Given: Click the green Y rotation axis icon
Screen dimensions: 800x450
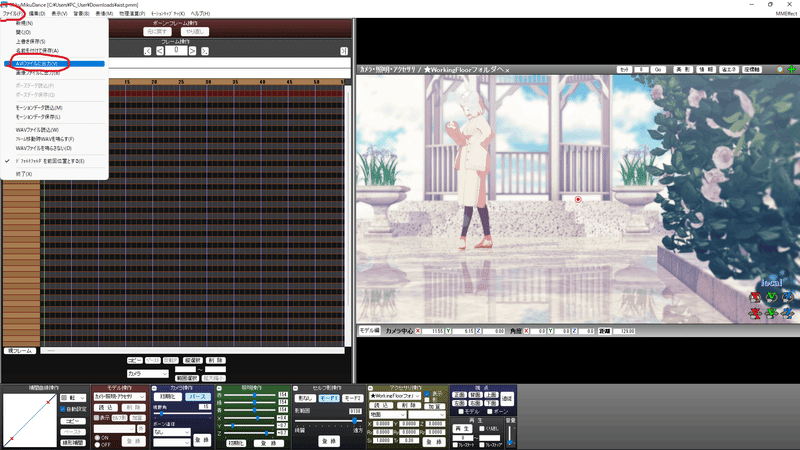Looking at the screenshot, I should (x=771, y=297).
